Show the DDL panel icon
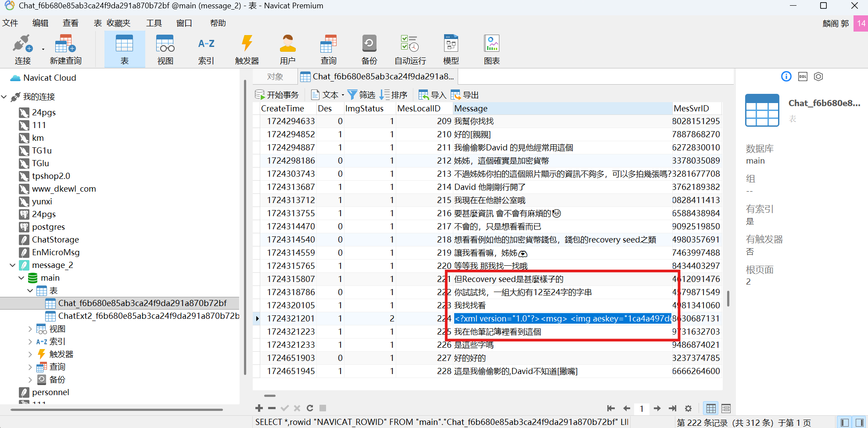 coord(803,77)
